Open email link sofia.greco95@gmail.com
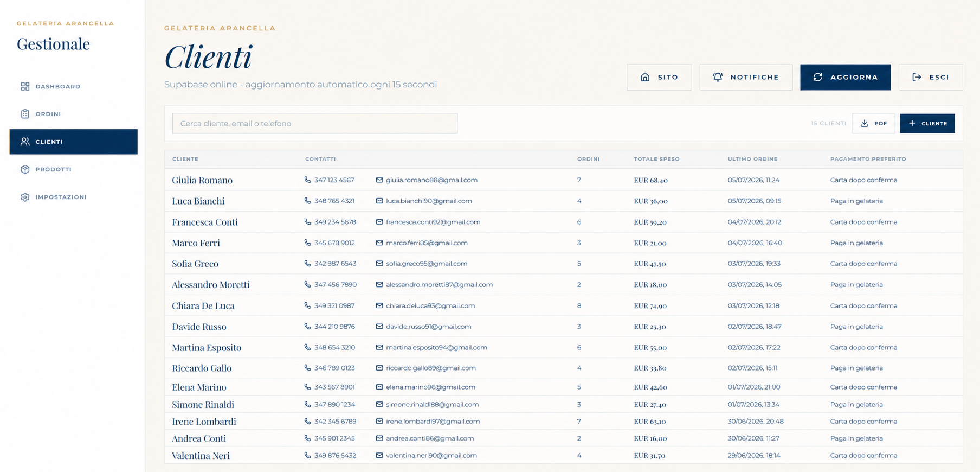Image resolution: width=980 pixels, height=472 pixels. (427, 264)
